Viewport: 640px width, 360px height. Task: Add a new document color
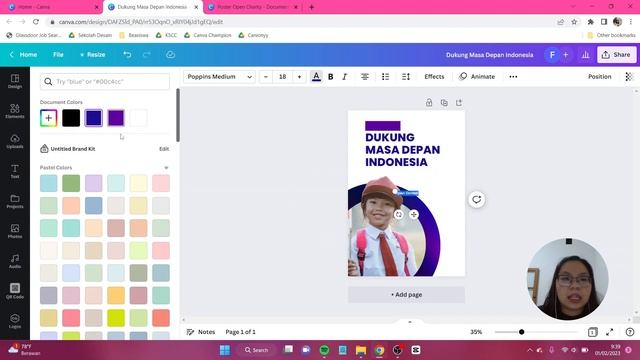[x=49, y=118]
